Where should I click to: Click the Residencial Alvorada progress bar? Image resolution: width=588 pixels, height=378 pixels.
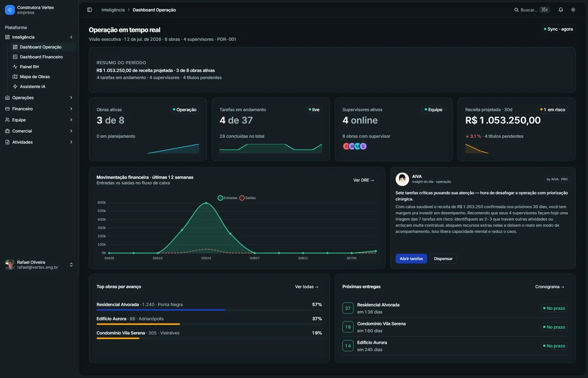click(209, 310)
